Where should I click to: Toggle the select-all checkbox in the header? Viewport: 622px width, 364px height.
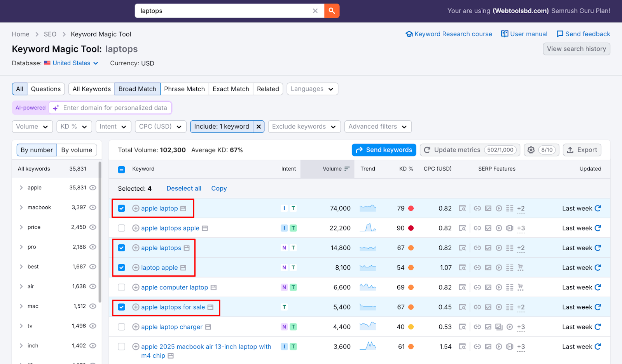coord(121,169)
